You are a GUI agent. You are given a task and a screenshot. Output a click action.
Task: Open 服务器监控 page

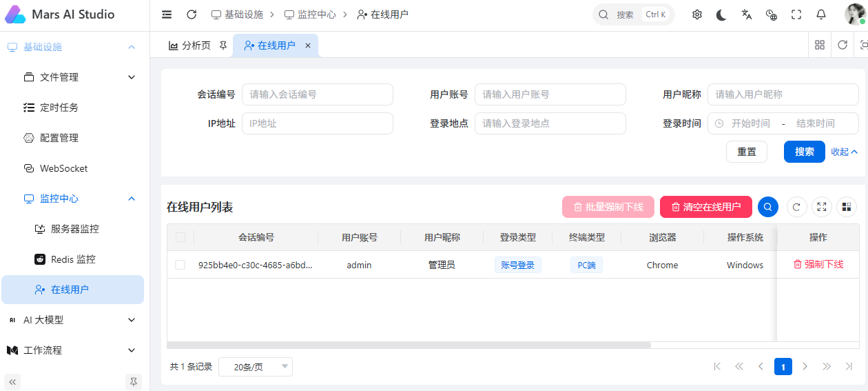point(74,229)
